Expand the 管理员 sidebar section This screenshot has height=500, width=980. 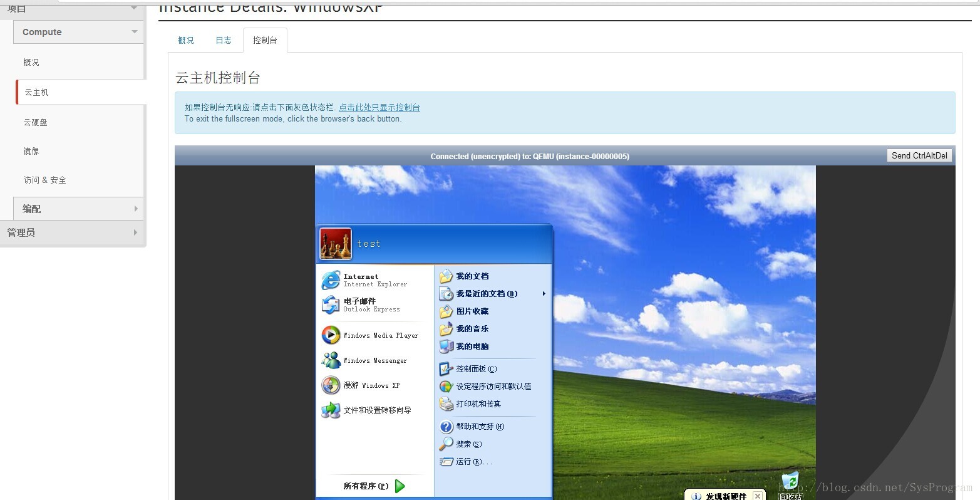pos(72,232)
